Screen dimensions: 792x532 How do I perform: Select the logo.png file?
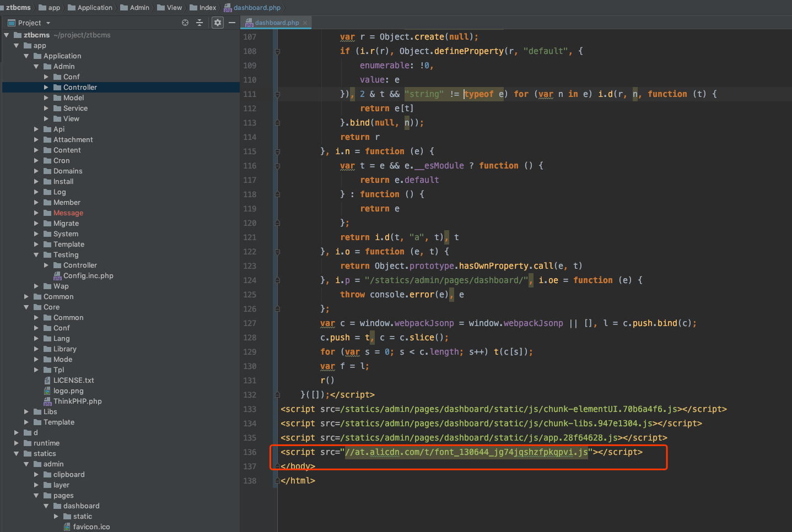pos(68,390)
